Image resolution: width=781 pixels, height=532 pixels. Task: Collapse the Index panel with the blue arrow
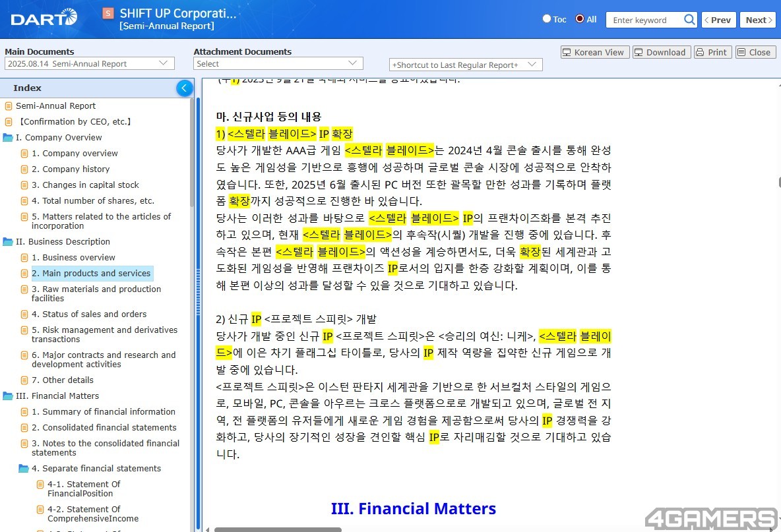click(x=184, y=88)
